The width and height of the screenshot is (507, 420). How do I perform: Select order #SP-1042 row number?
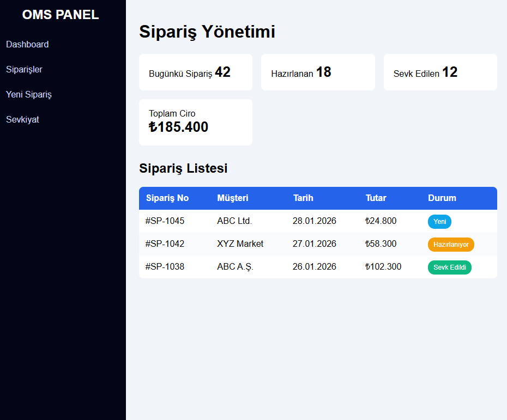tap(165, 244)
